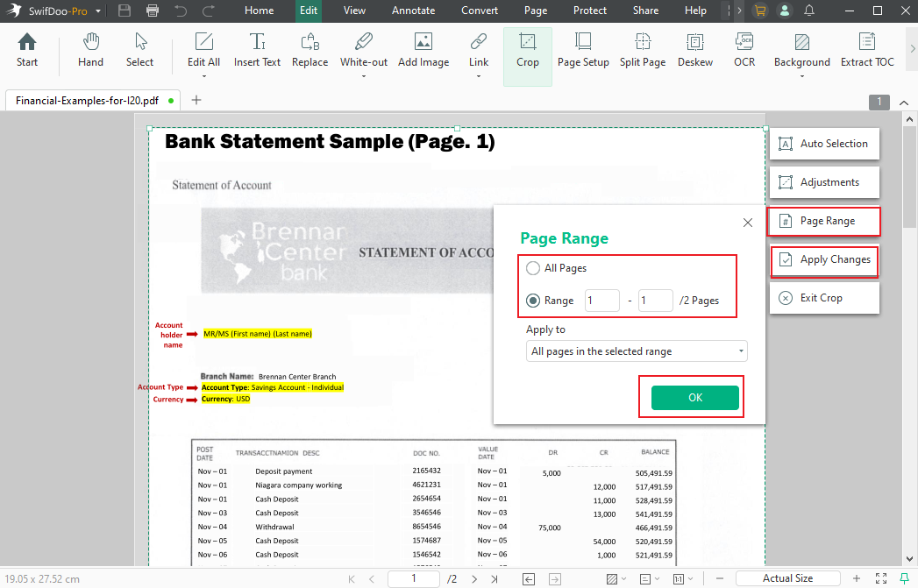Open the Add Image tool

(423, 48)
